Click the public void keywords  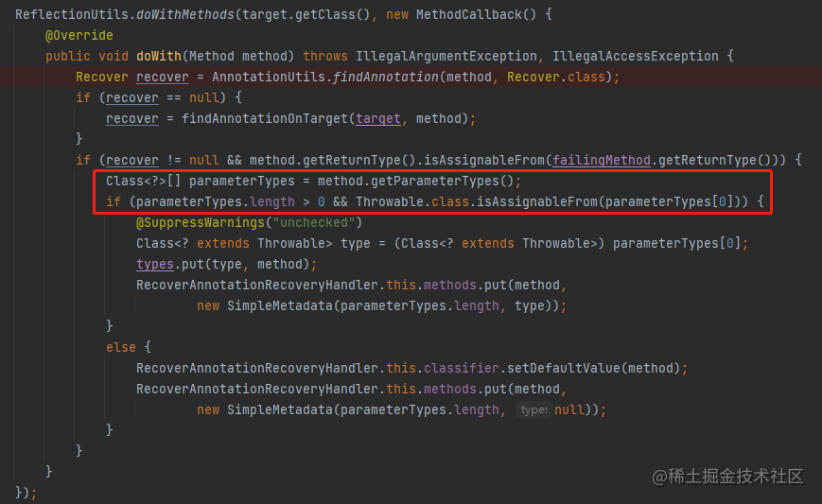click(x=87, y=56)
